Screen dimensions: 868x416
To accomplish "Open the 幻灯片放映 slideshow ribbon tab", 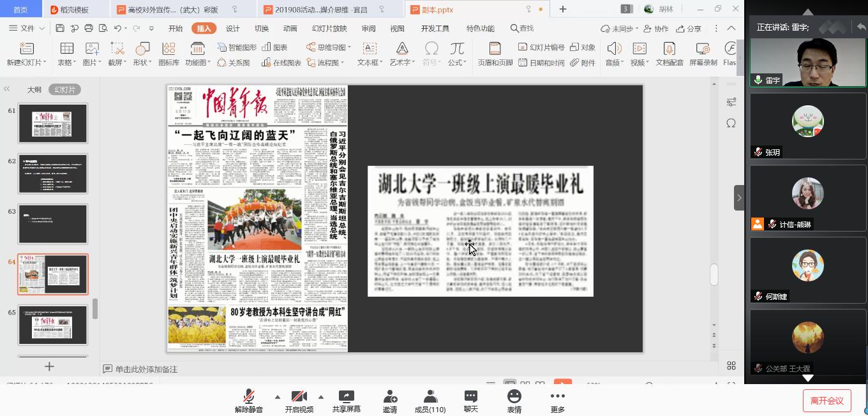I will click(329, 29).
